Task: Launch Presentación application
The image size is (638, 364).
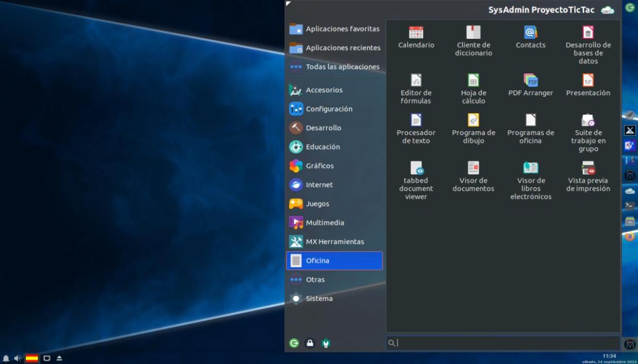Action: (x=587, y=85)
